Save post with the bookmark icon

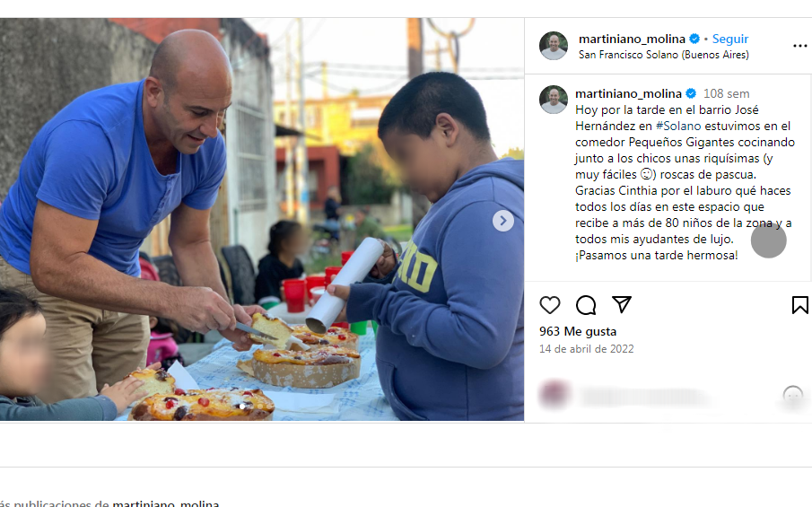799,305
